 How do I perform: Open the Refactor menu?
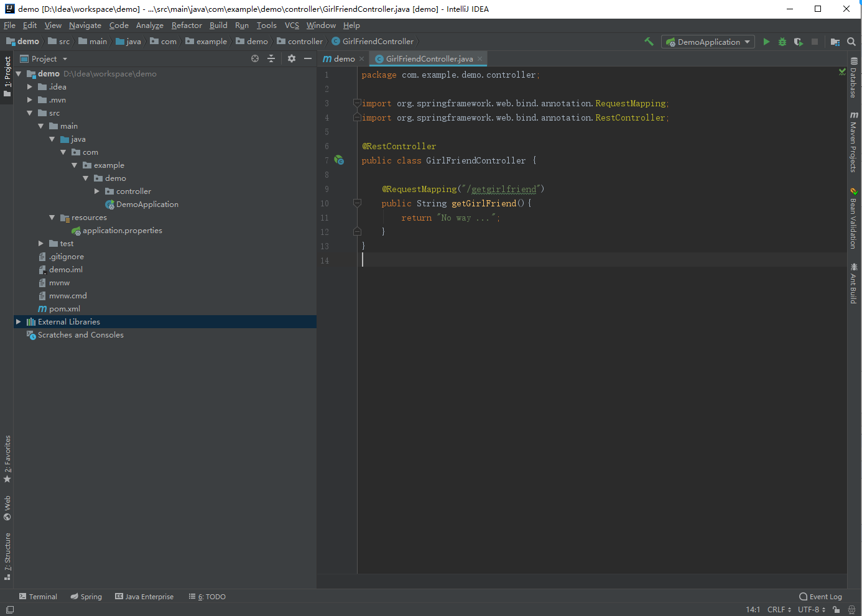pos(187,25)
